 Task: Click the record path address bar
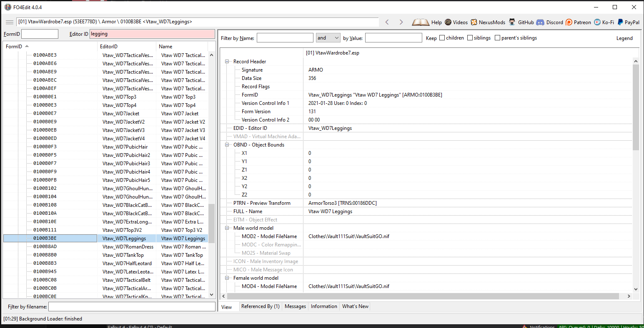(198, 22)
